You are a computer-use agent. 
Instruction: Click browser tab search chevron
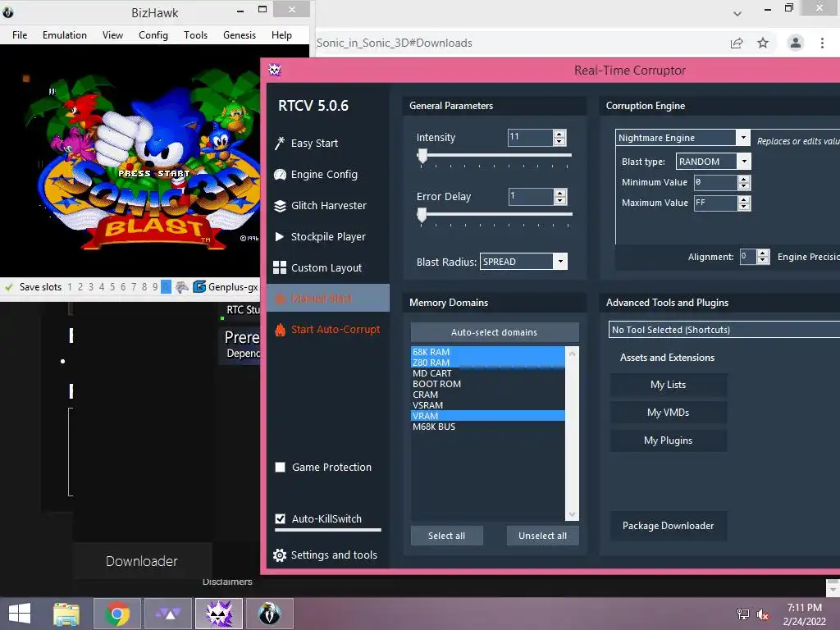tap(737, 13)
